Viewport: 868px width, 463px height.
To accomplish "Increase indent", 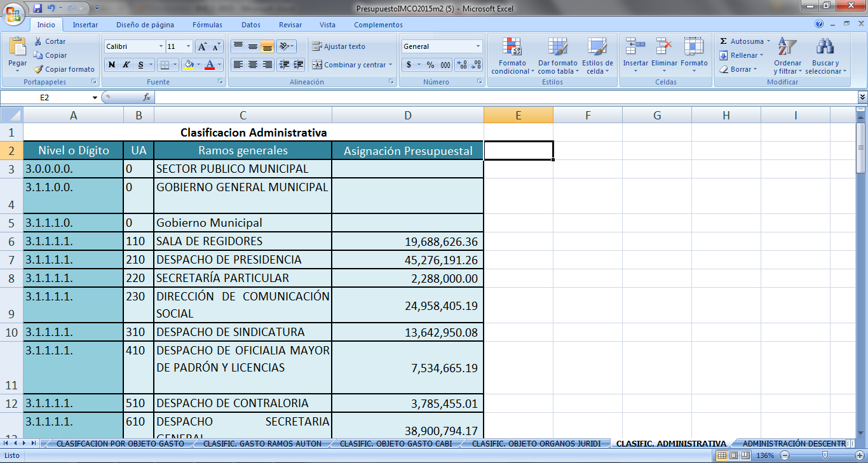I will coord(299,65).
